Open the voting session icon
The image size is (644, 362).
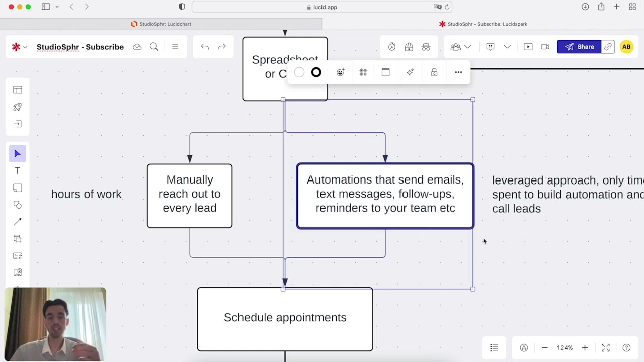click(409, 47)
